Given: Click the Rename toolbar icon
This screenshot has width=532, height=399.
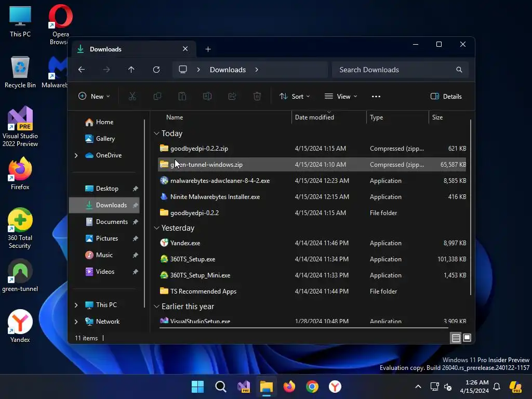Looking at the screenshot, I should 207,96.
